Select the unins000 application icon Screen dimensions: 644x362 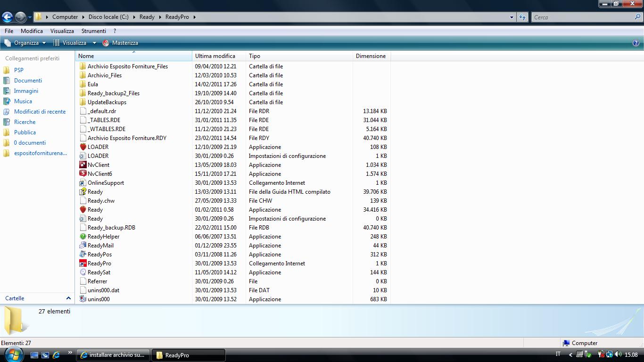coord(83,299)
